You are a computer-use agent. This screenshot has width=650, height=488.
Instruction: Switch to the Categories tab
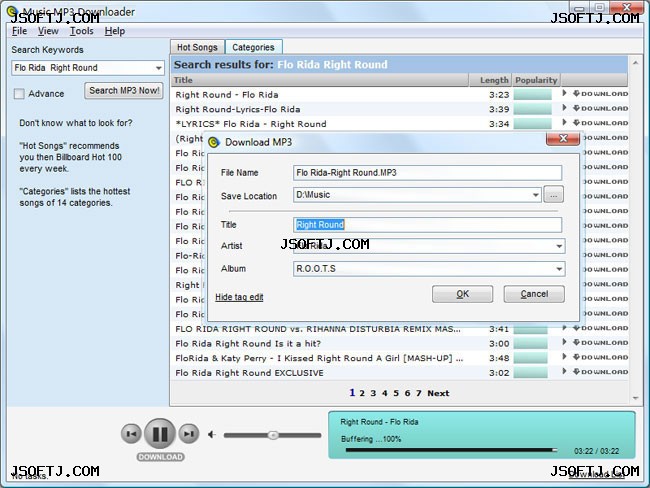pos(253,47)
